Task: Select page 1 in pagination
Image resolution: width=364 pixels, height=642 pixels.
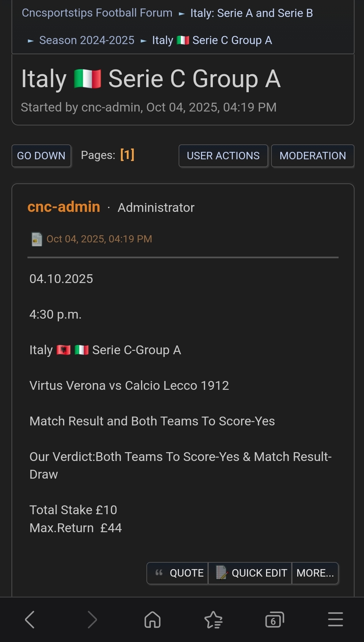Action: (x=127, y=155)
